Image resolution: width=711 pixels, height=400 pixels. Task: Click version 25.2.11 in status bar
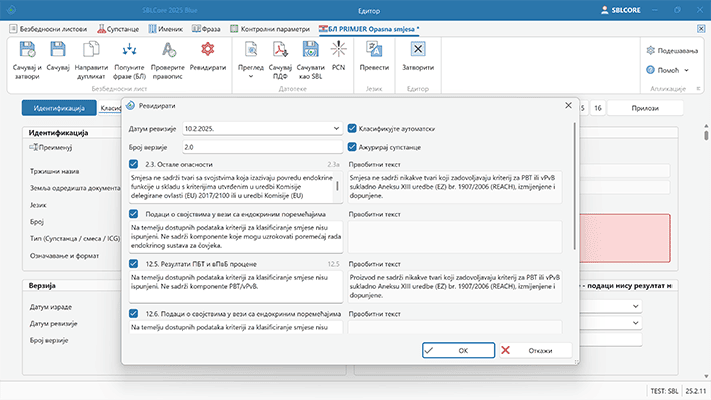tap(696, 391)
